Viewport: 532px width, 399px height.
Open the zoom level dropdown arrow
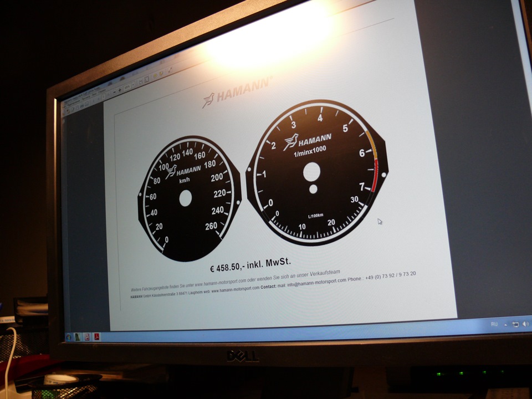(x=133, y=84)
